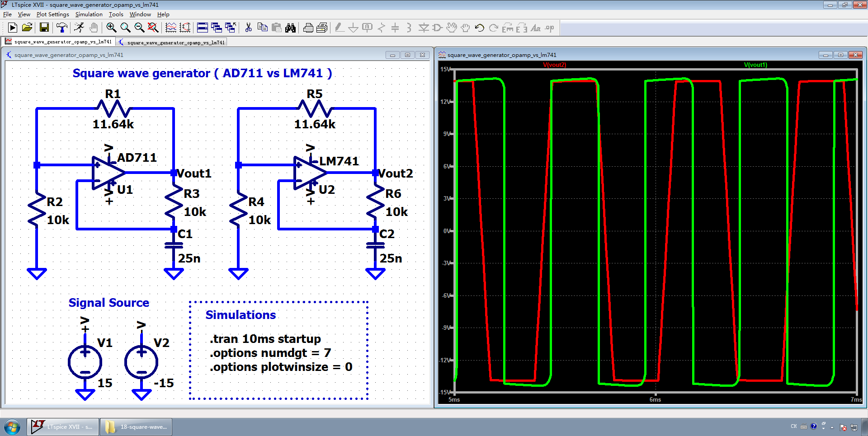Click the Halt simulation running-man icon
868x436 pixels.
79,28
